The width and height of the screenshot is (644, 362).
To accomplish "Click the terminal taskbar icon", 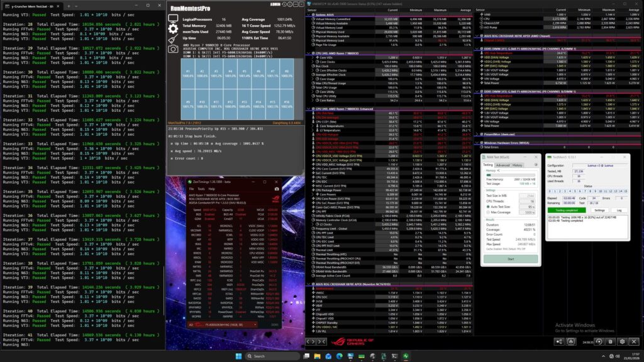I will point(394,356).
